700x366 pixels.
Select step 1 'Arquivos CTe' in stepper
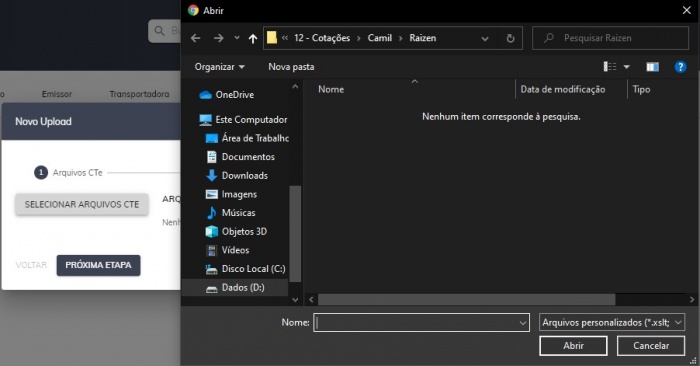pyautogui.click(x=69, y=173)
